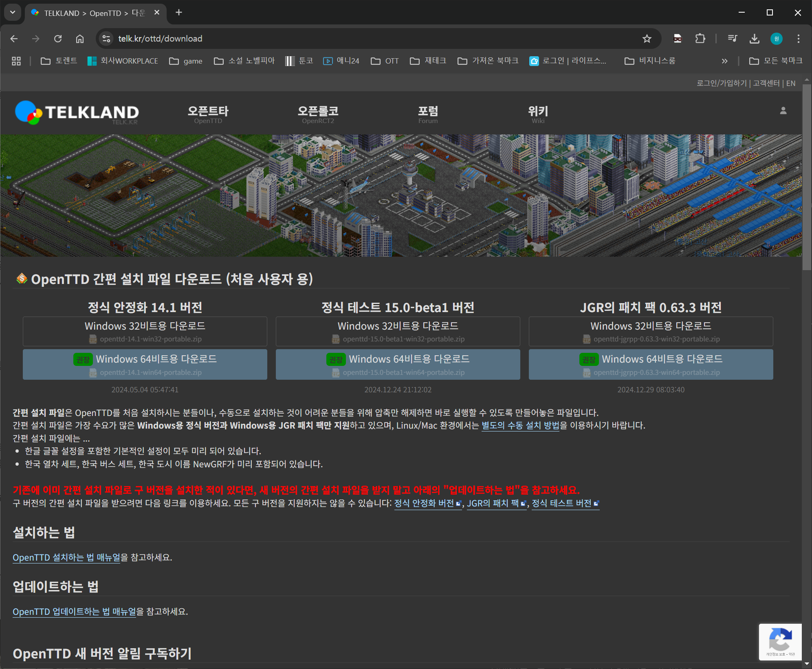This screenshot has width=812, height=669.
Task: Open old versions link JGR의 패치 팩
Action: 496,504
